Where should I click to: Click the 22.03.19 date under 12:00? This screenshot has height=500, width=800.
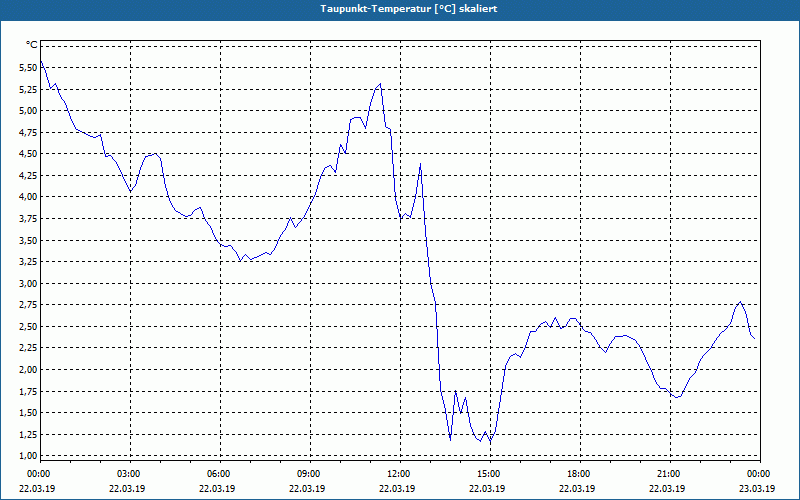click(x=397, y=488)
